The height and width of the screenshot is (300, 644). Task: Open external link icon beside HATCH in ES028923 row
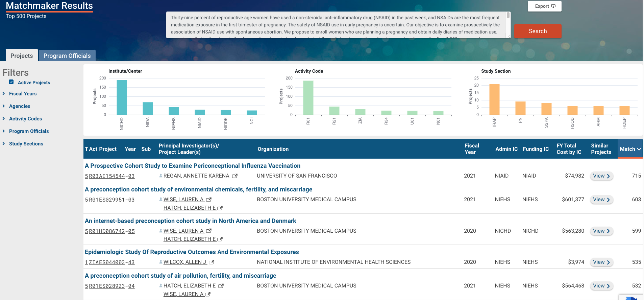(221, 286)
